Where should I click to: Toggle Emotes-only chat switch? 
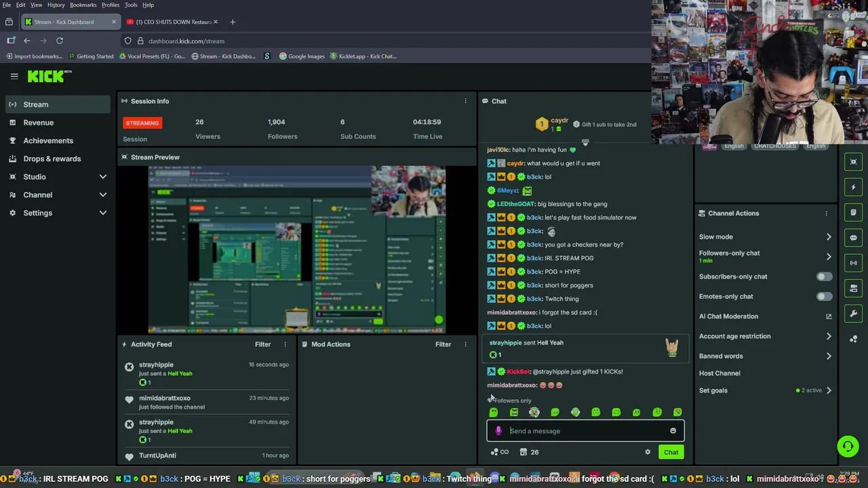(824, 296)
